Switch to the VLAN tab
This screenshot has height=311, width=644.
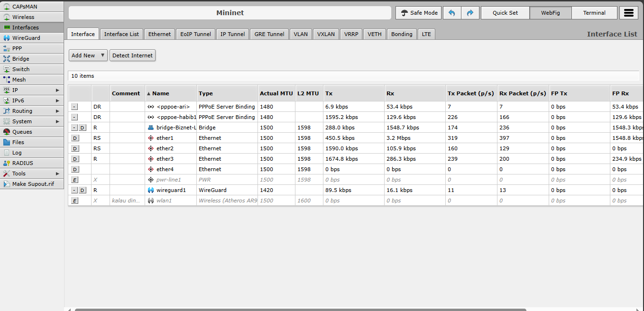[x=300, y=34]
